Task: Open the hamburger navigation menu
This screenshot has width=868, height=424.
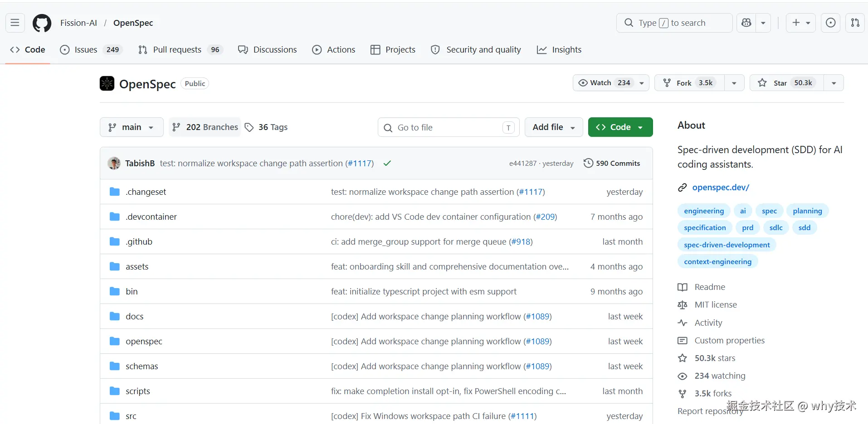Action: [x=15, y=23]
